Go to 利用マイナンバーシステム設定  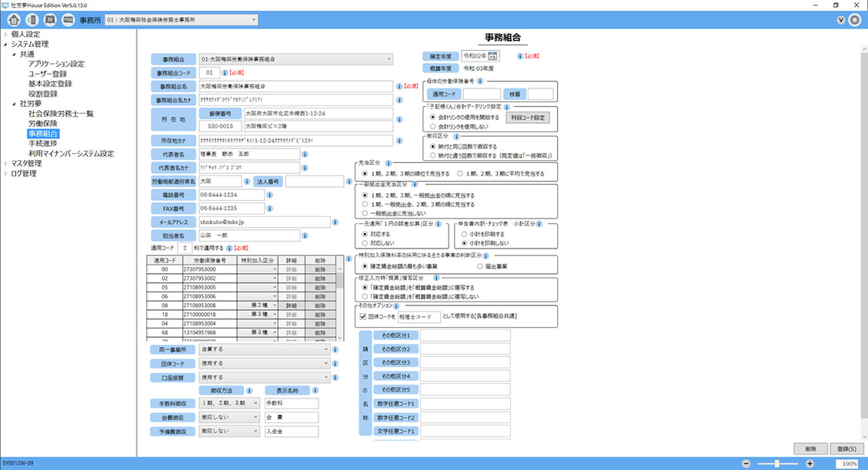(71, 153)
